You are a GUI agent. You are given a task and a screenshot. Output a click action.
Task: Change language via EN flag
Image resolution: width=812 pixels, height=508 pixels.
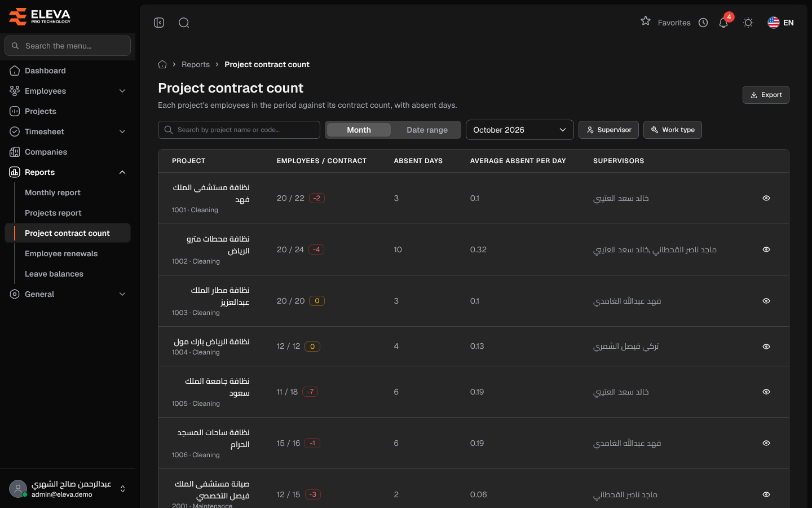[781, 23]
